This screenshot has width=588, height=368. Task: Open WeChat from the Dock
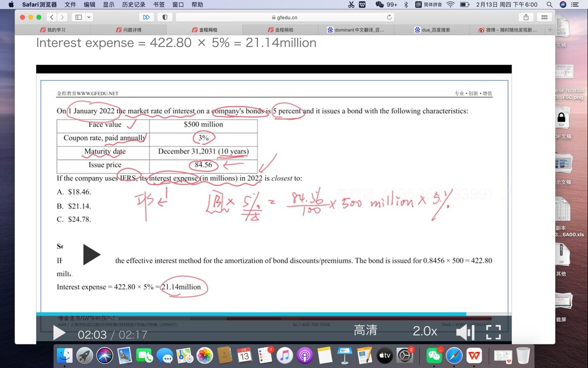[434, 355]
